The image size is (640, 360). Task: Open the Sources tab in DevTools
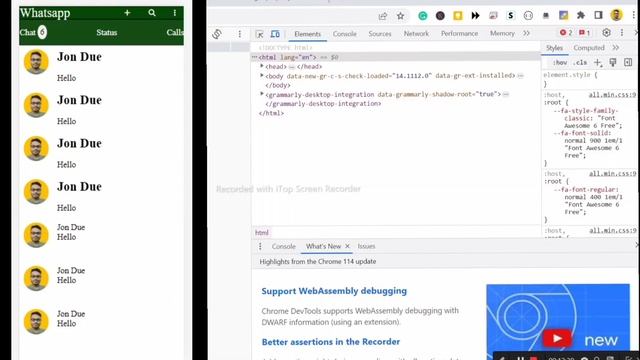pyautogui.click(x=380, y=34)
